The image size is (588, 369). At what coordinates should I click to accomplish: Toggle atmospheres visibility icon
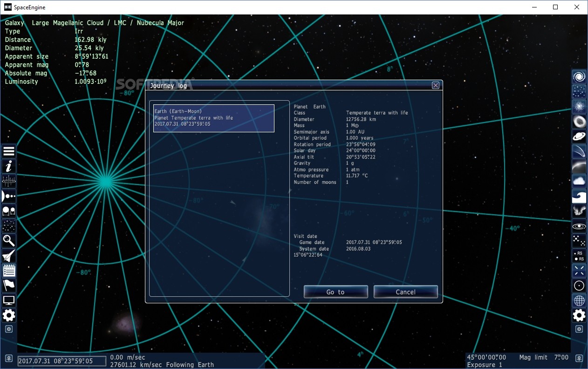click(579, 166)
